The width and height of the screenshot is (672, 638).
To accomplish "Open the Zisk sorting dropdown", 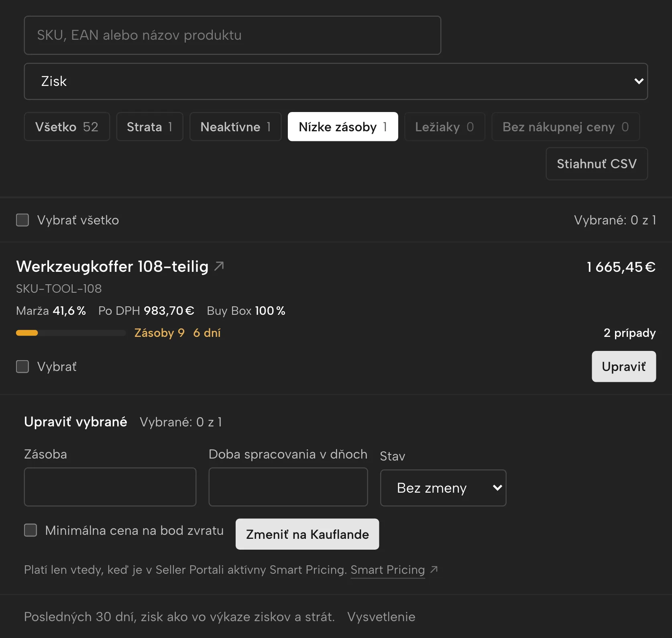I will click(x=336, y=82).
